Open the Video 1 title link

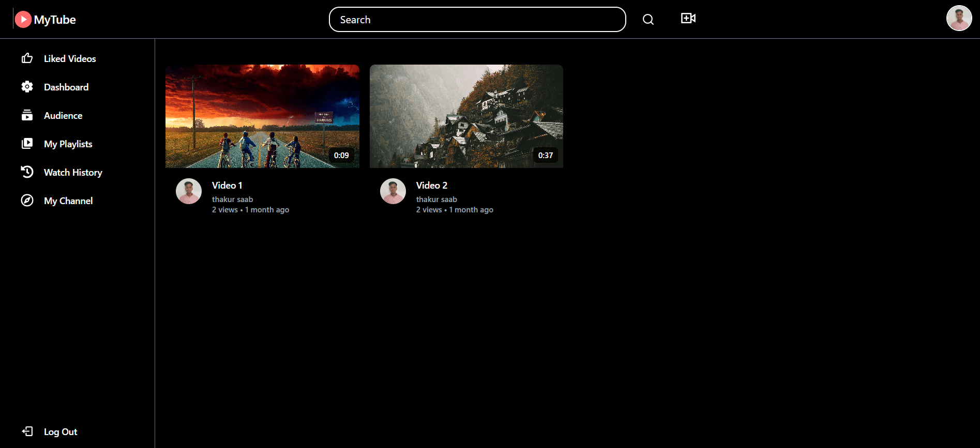point(227,186)
